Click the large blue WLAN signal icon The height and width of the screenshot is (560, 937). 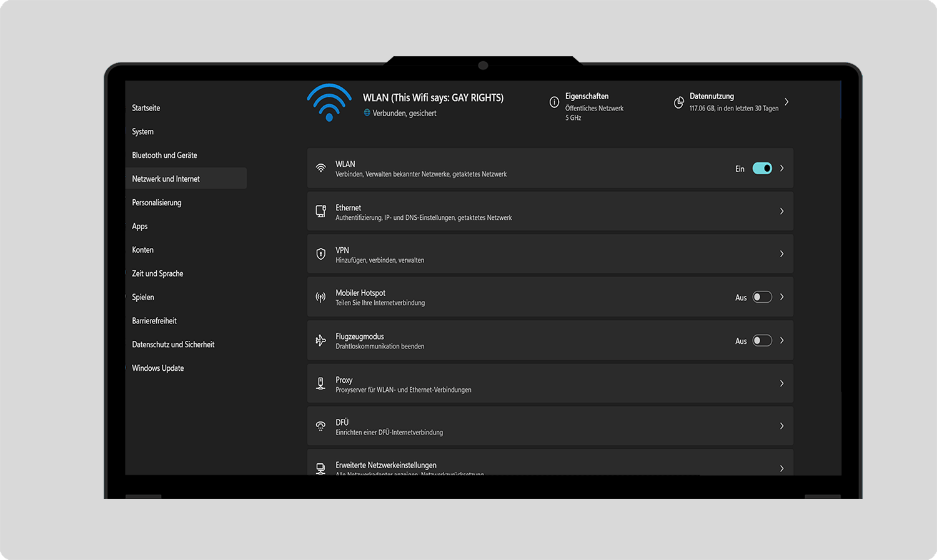coord(329,102)
